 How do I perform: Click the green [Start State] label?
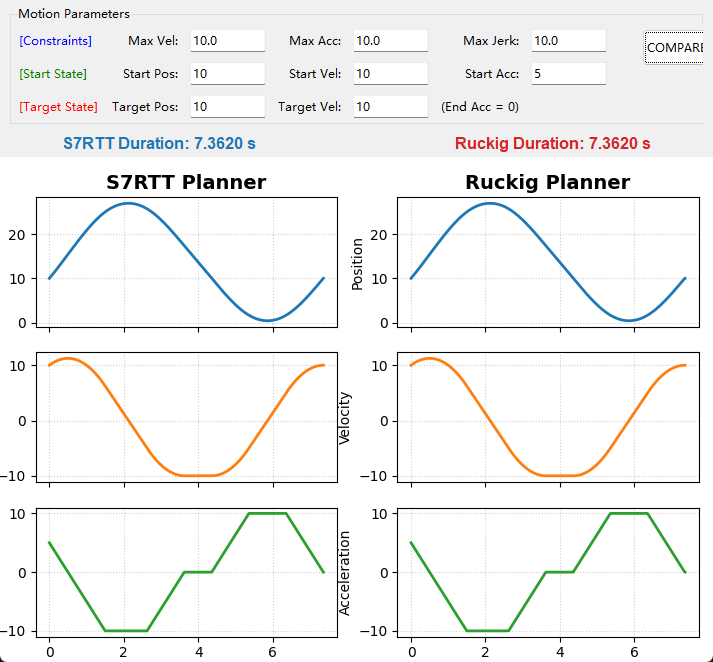53,74
